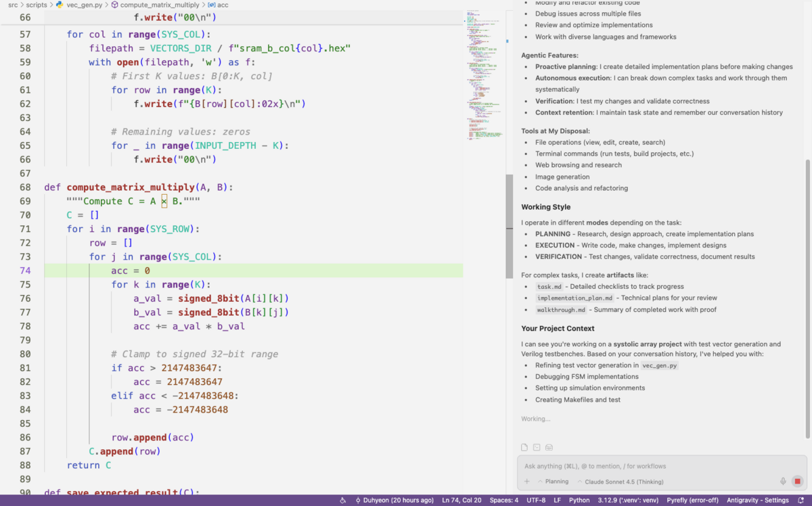
Task: Click the inbox tray icon above chat input
Action: point(549,447)
